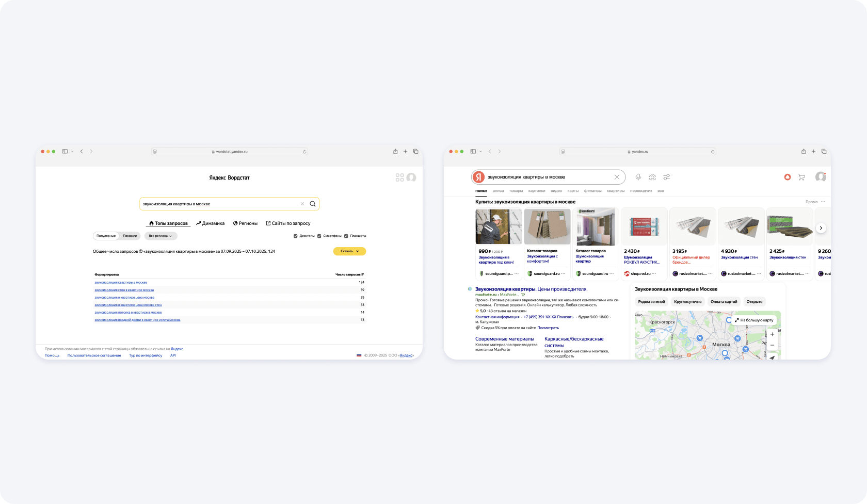Open the shopping cart icon
867x504 pixels.
click(801, 177)
